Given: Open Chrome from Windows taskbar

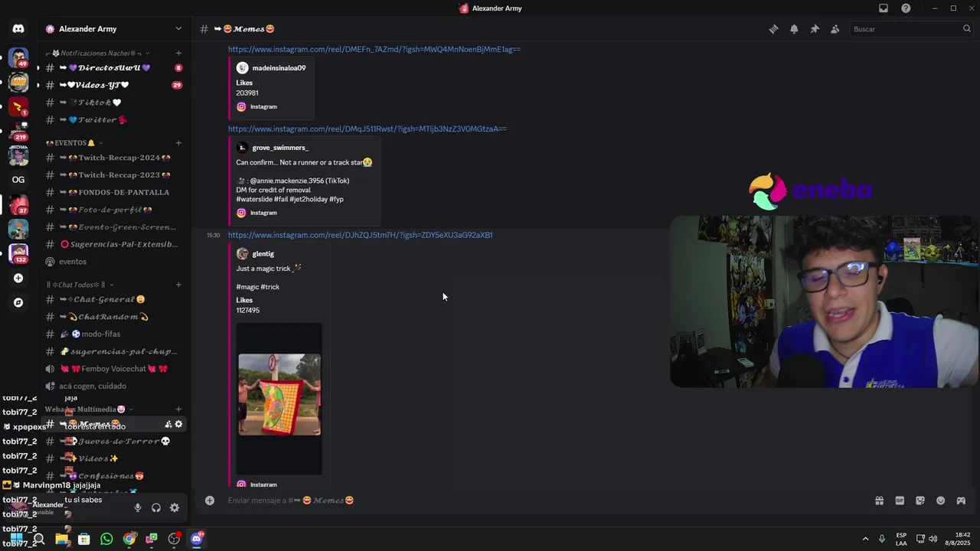Looking at the screenshot, I should tap(129, 539).
